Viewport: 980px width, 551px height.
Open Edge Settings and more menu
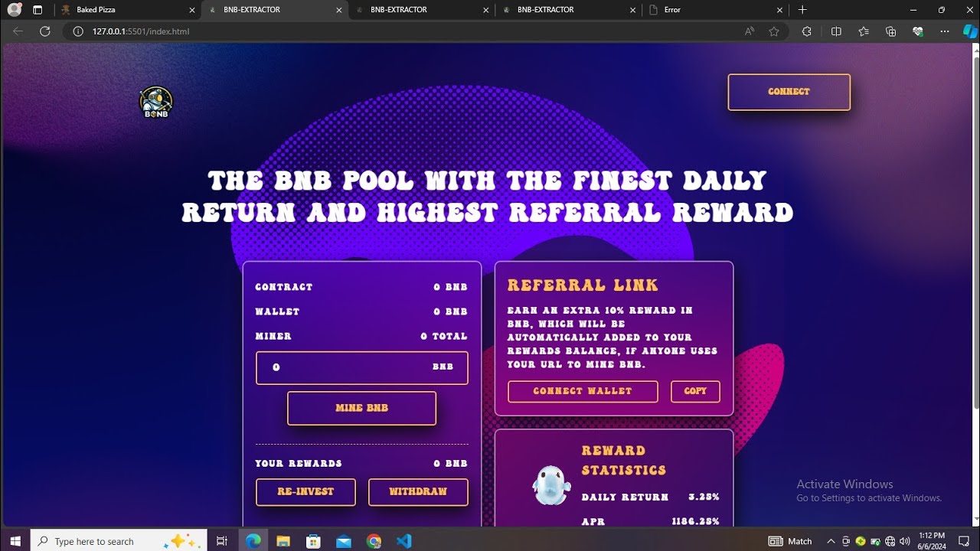tap(945, 31)
